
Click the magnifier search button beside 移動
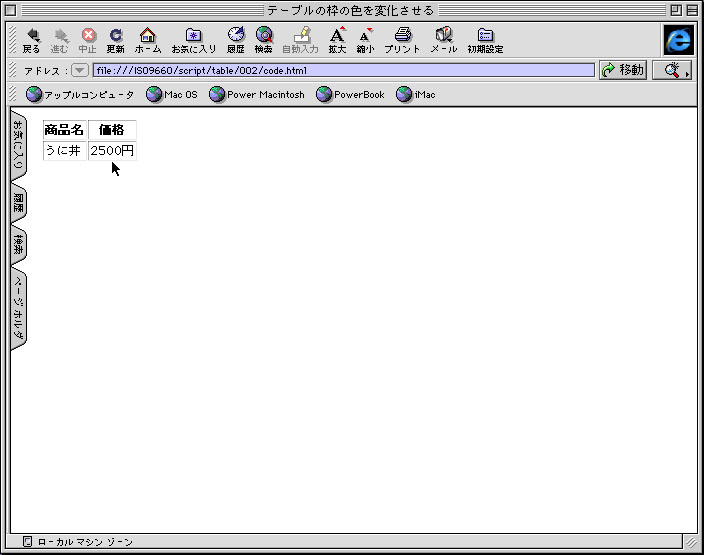(x=672, y=70)
